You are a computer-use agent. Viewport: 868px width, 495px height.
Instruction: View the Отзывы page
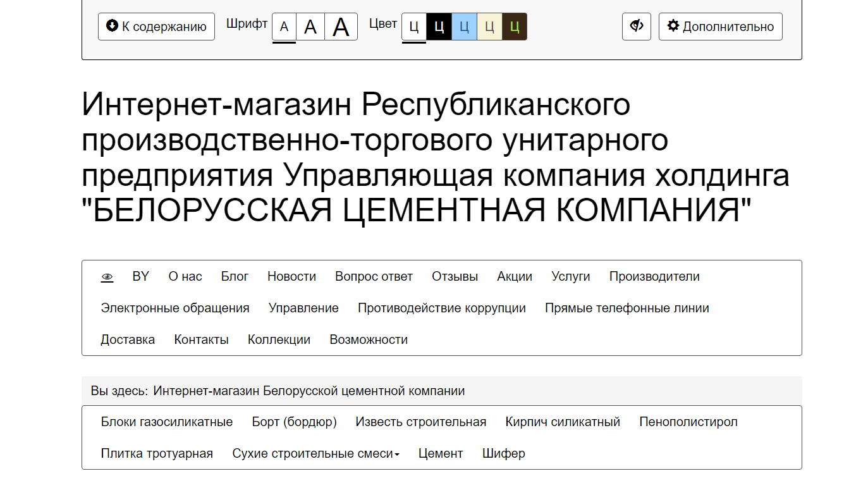455,276
